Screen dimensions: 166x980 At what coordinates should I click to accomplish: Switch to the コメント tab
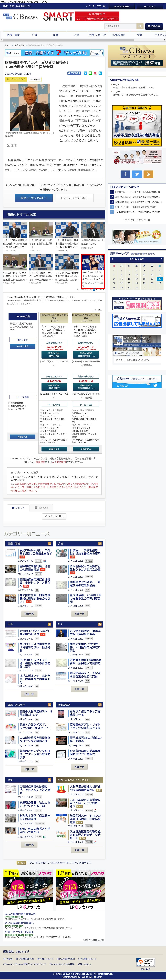pos(18,508)
